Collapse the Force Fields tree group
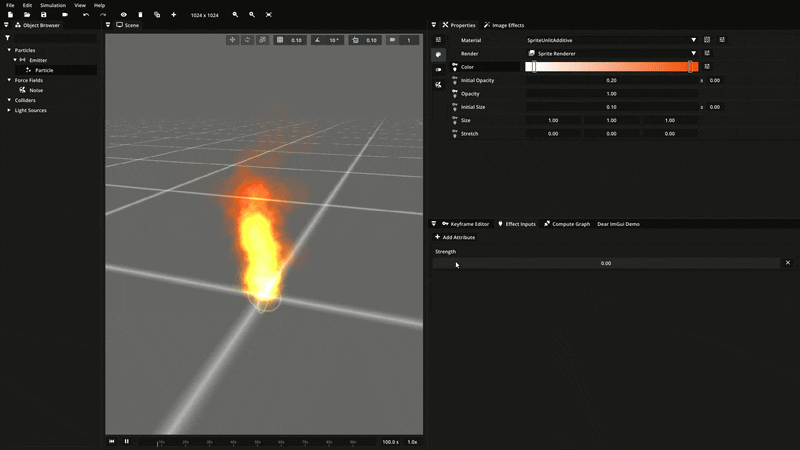The height and width of the screenshot is (450, 800). [x=9, y=80]
